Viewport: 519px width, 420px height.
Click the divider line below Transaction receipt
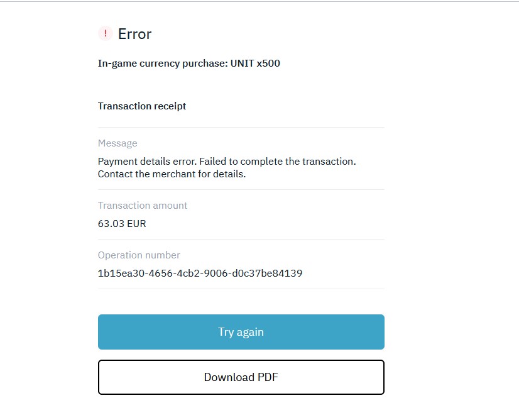(241, 127)
